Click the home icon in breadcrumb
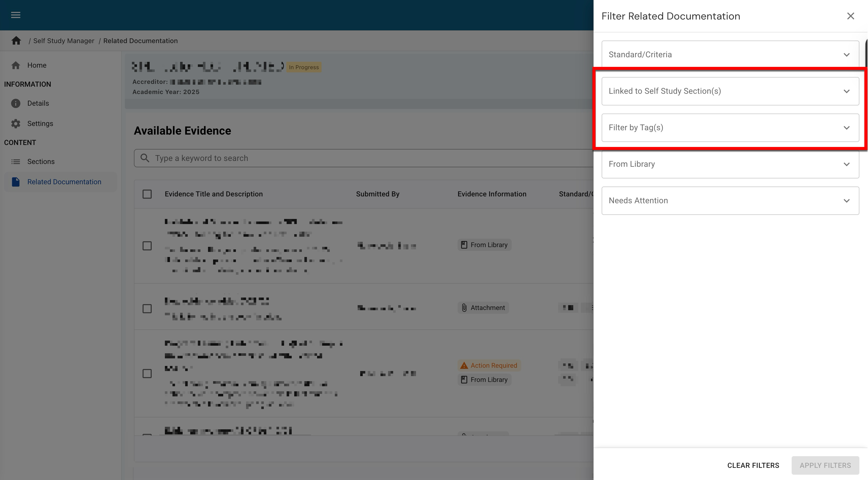This screenshot has width=868, height=480. [x=16, y=41]
